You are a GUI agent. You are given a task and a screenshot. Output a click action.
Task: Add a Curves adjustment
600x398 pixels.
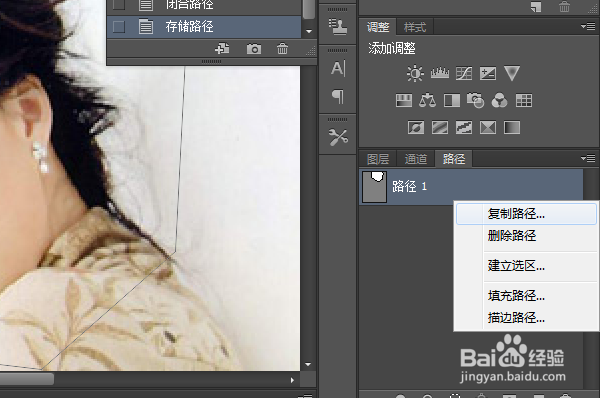pyautogui.click(x=464, y=73)
